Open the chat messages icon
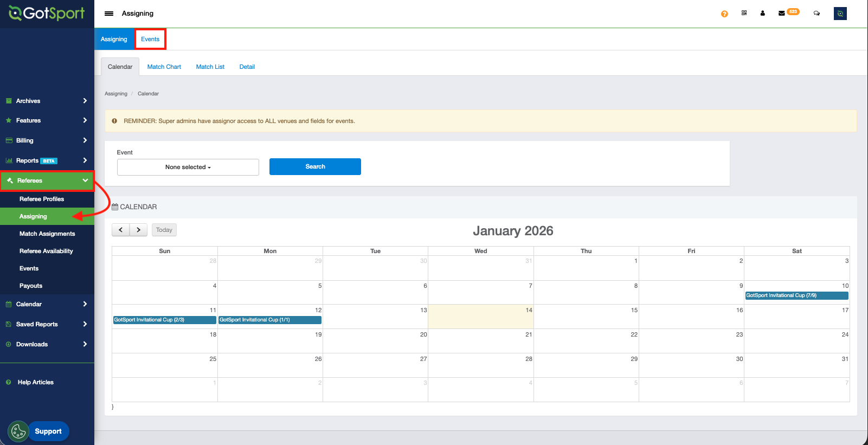This screenshot has width=868, height=445. pos(816,14)
